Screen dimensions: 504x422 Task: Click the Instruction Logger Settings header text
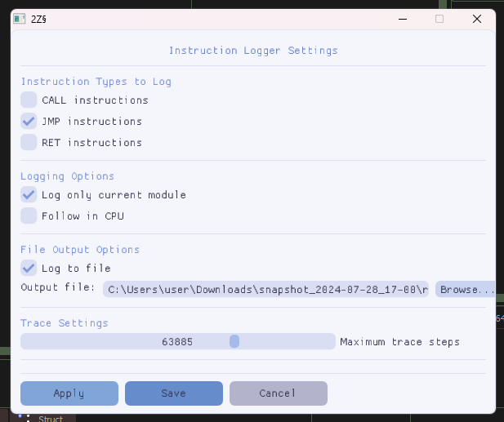pos(252,51)
